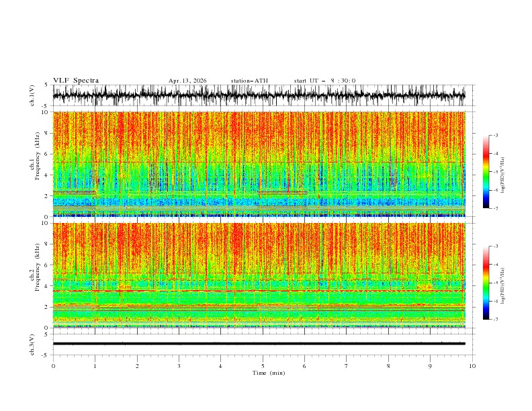Click the "1" minute time axis tick
Image resolution: width=532 pixels, height=411 pixels.
(x=95, y=366)
